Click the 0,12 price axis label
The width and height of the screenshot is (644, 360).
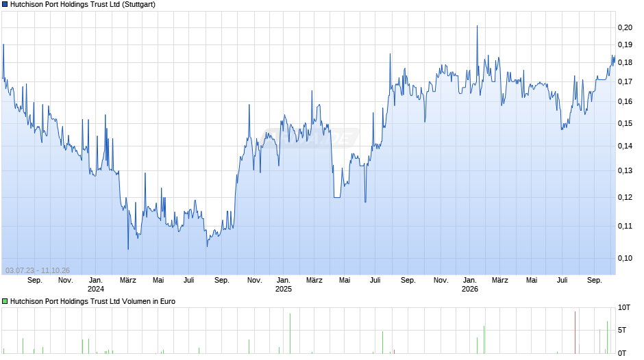pos(625,197)
